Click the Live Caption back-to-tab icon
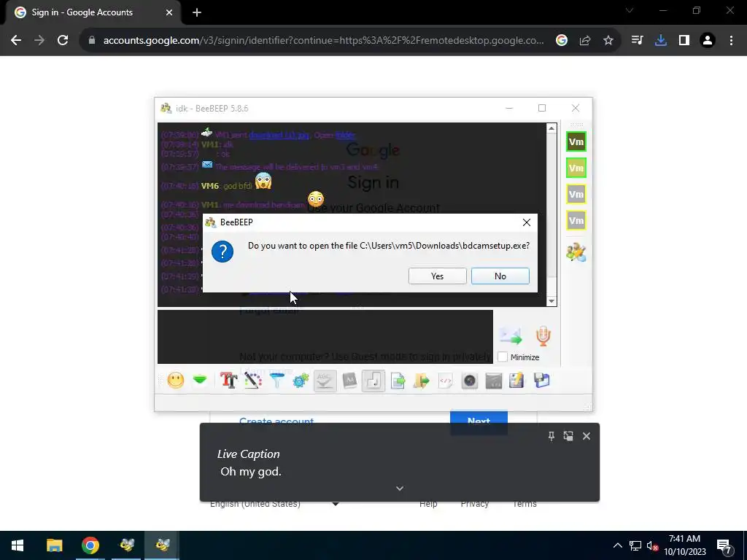This screenshot has width=747, height=560. click(568, 436)
